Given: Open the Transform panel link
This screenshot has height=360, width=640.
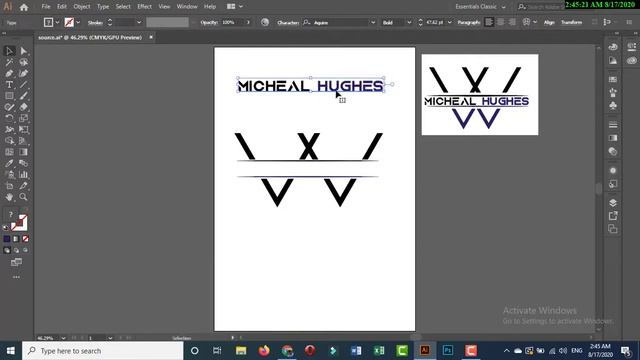Looking at the screenshot, I should point(571,22).
